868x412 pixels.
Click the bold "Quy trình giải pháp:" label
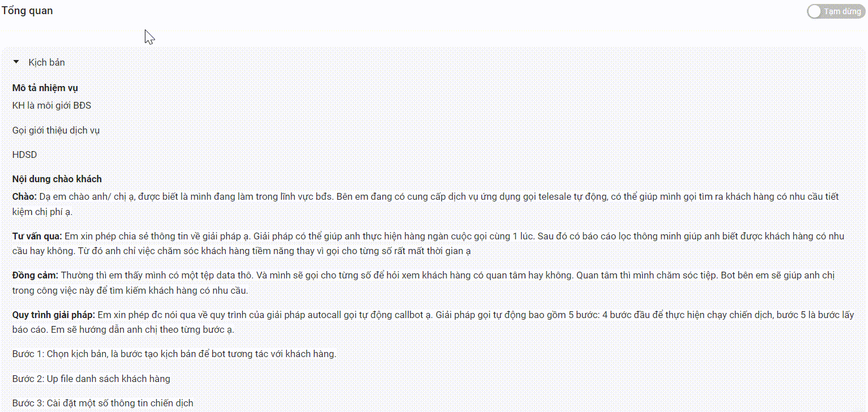[x=54, y=315]
